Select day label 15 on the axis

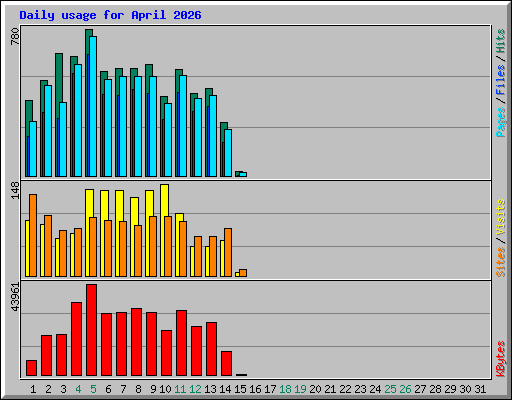(240, 389)
